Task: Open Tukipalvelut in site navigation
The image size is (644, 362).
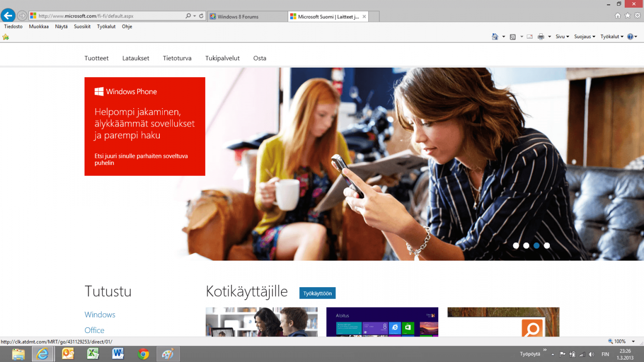Action: (x=223, y=58)
